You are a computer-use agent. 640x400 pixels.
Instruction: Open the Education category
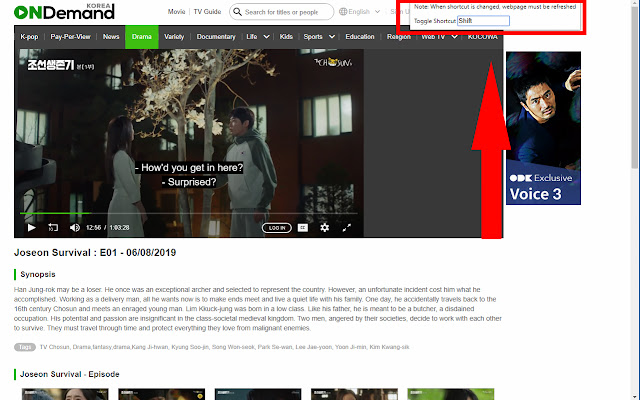tap(360, 37)
